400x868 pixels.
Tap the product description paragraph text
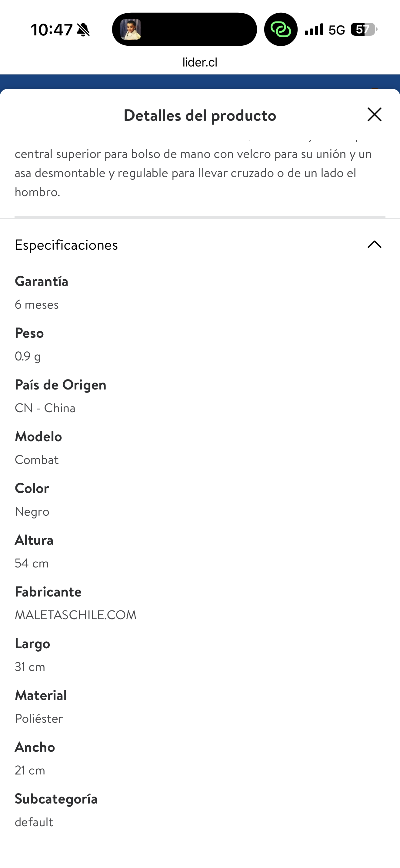[193, 173]
